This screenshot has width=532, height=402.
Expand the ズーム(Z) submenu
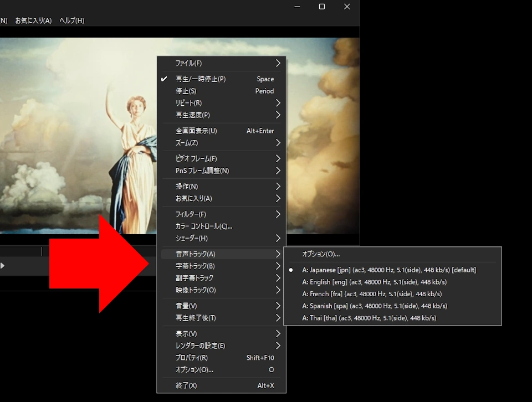[222, 143]
